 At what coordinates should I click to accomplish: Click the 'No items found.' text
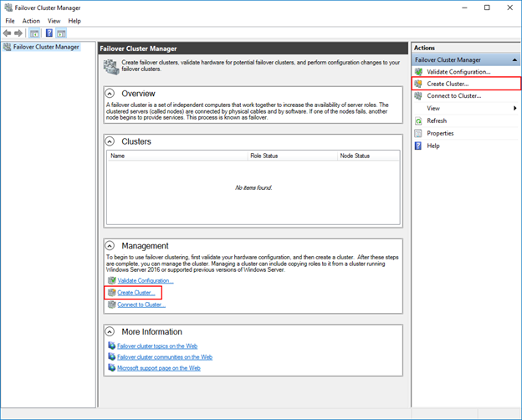coord(253,188)
